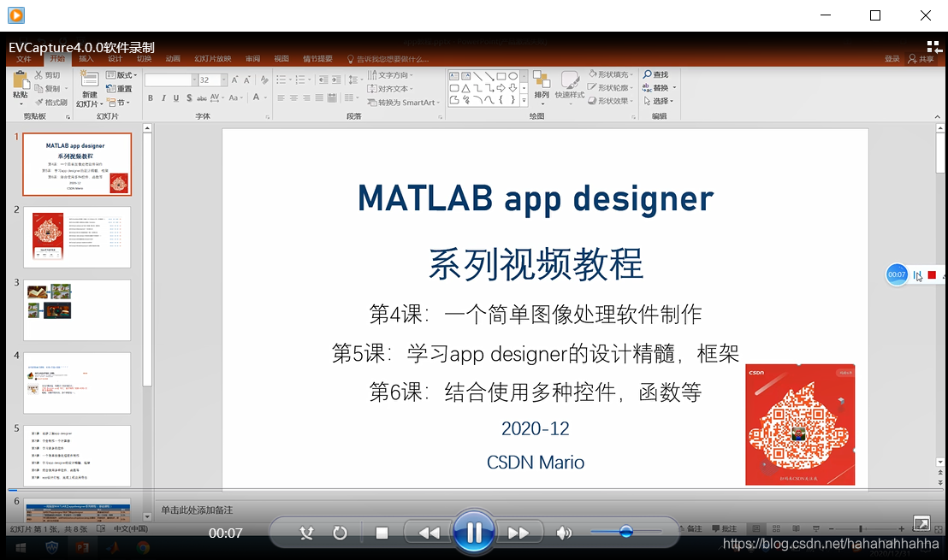
Task: Toggle Underline formatting
Action: pyautogui.click(x=176, y=97)
